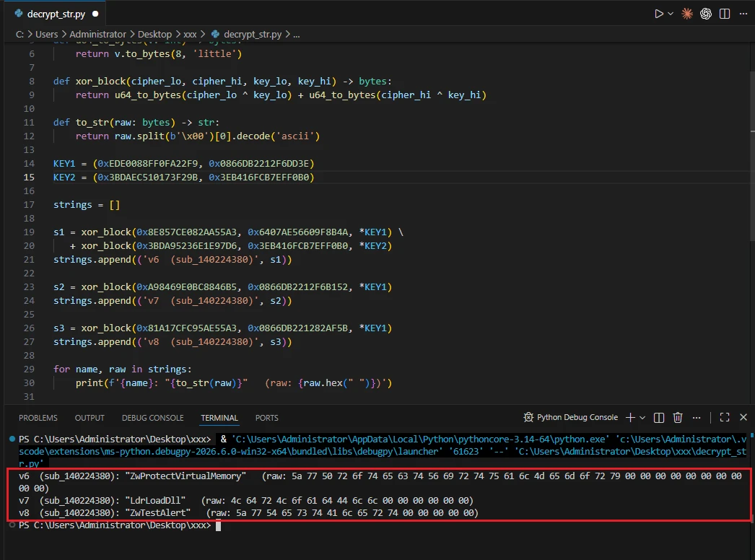Close the bottom panel with the X
Image resolution: width=755 pixels, height=560 pixels.
(743, 417)
